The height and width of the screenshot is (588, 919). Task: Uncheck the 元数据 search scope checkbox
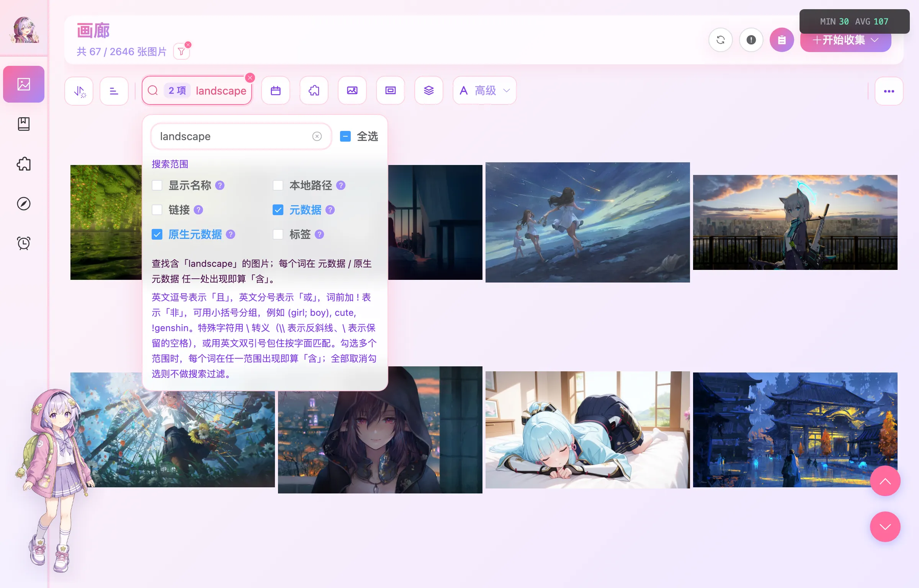[278, 210]
